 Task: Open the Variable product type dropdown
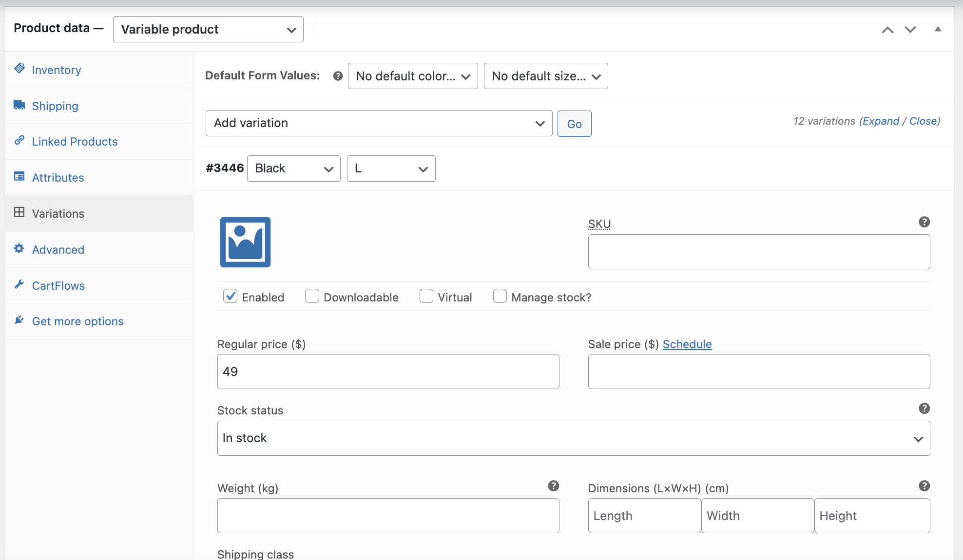208,29
